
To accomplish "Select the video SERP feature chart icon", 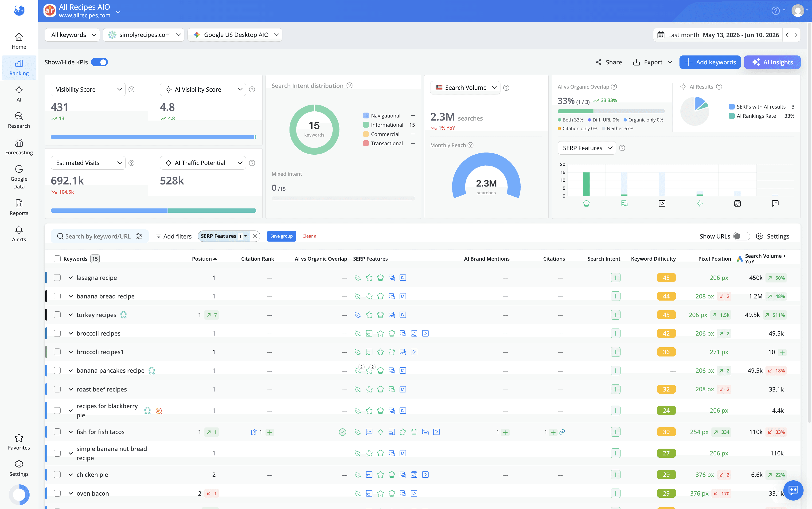I will tap(662, 203).
